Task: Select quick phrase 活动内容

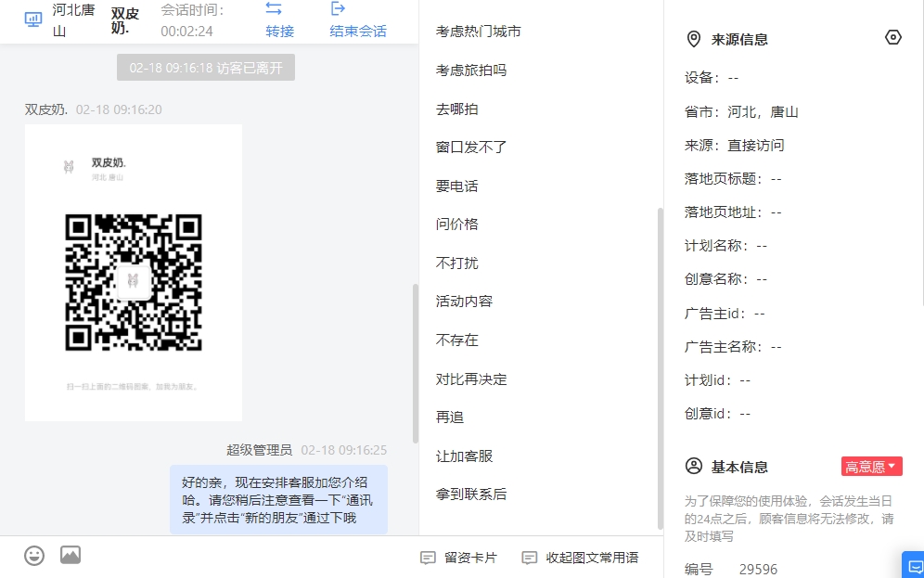Action: click(x=464, y=302)
